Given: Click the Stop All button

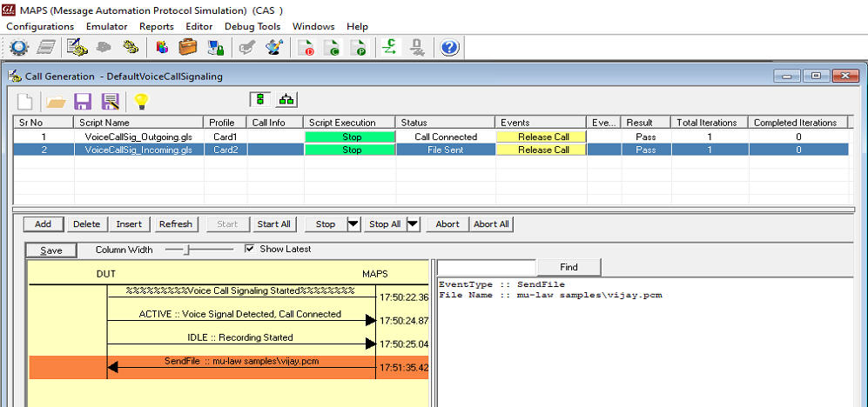Looking at the screenshot, I should (385, 224).
